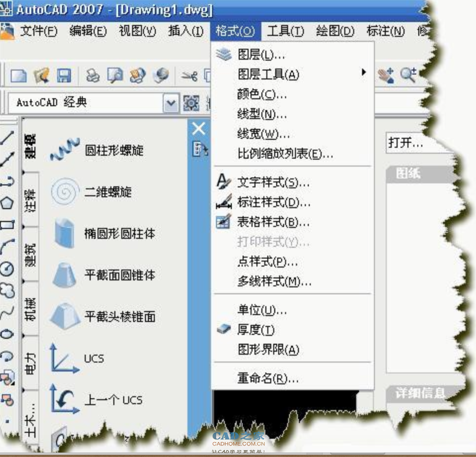
Task: Open 比例缩放列表(E)... entry
Action: (x=293, y=154)
